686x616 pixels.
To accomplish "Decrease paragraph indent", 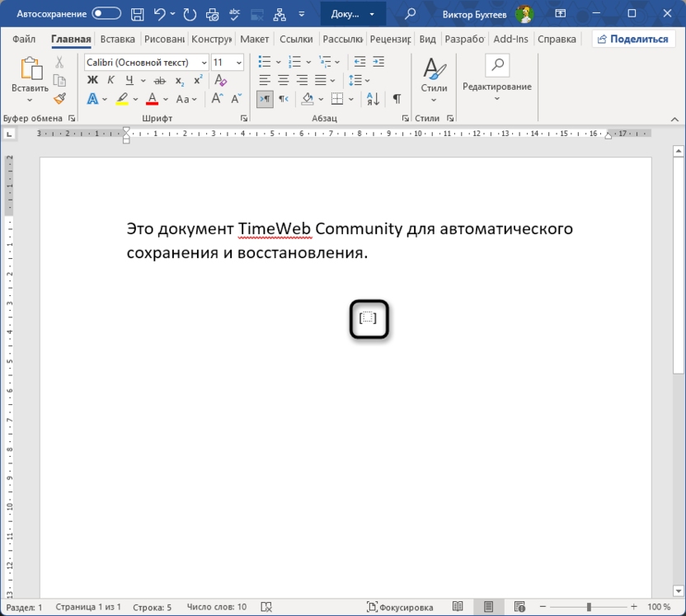I will coord(359,62).
